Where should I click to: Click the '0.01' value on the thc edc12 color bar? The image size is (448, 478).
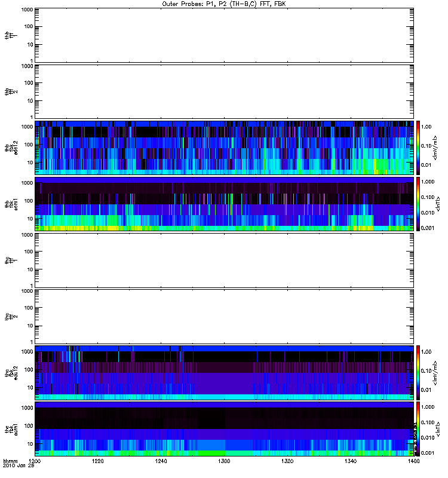[x=426, y=390]
